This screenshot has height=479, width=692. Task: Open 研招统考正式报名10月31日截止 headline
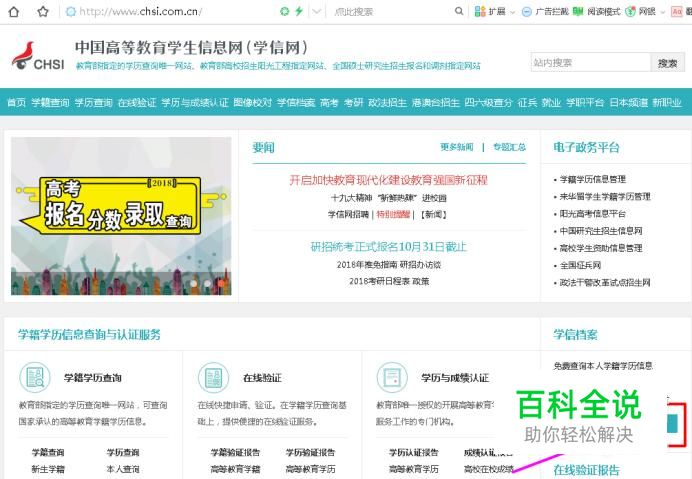[x=388, y=246]
